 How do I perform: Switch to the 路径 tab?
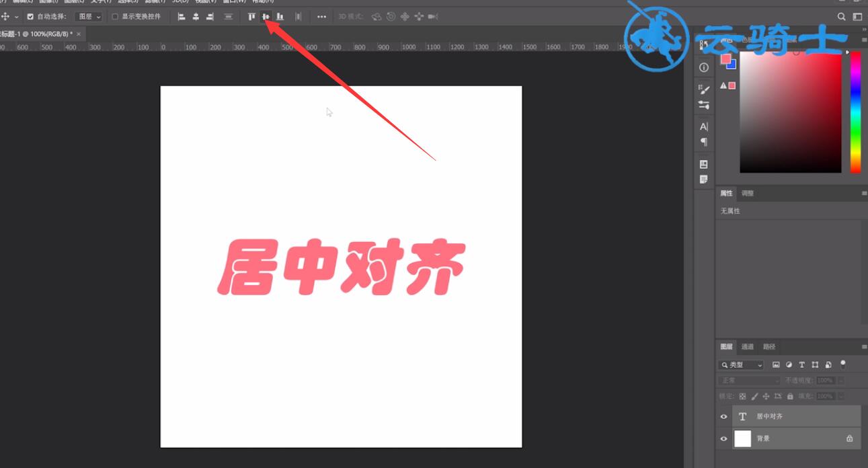(769, 347)
